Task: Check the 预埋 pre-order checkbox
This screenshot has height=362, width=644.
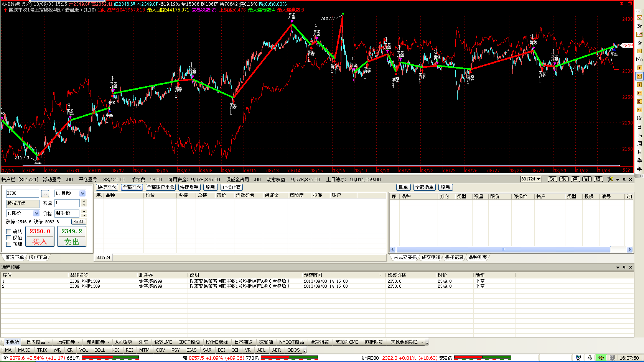Action: pos(9,244)
